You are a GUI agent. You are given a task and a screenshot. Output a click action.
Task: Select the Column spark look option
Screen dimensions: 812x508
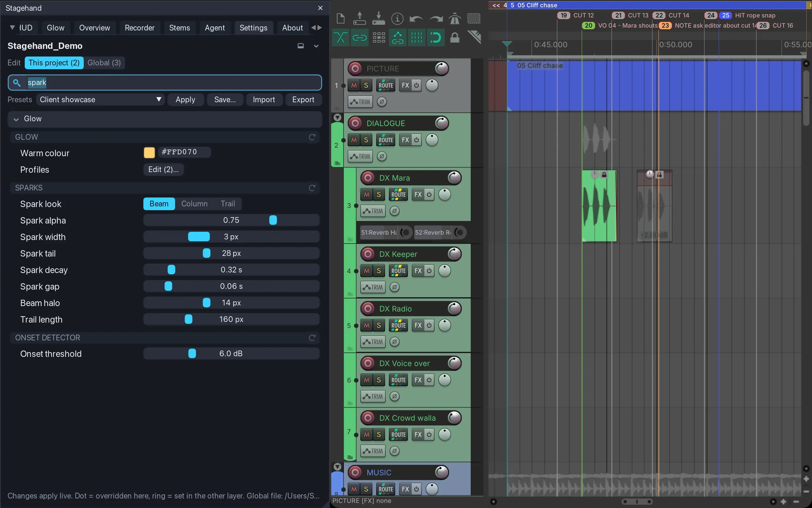click(x=194, y=204)
